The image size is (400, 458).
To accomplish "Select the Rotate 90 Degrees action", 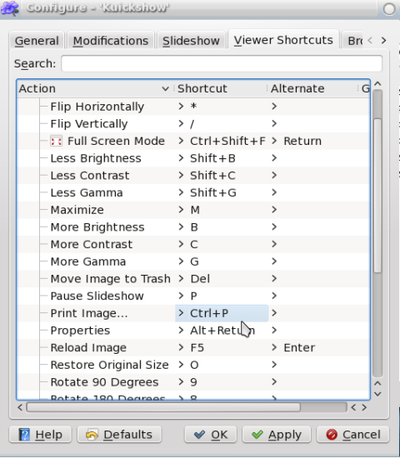I will (x=104, y=382).
